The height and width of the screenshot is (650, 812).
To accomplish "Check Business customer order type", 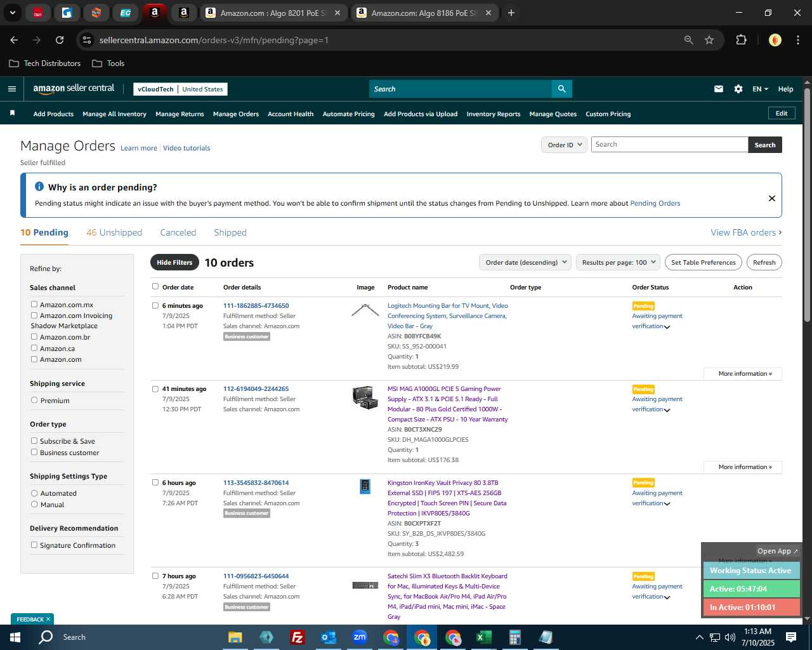I will (34, 453).
